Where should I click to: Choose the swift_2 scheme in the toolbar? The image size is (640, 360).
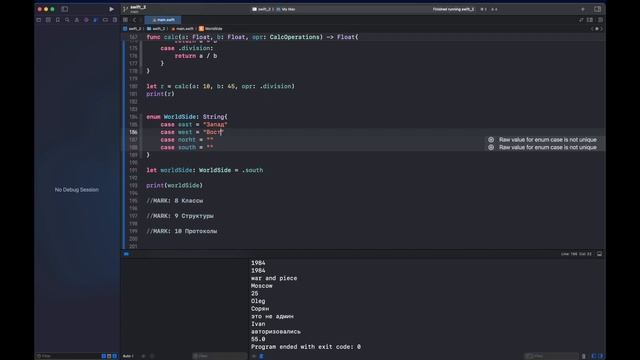261,9
